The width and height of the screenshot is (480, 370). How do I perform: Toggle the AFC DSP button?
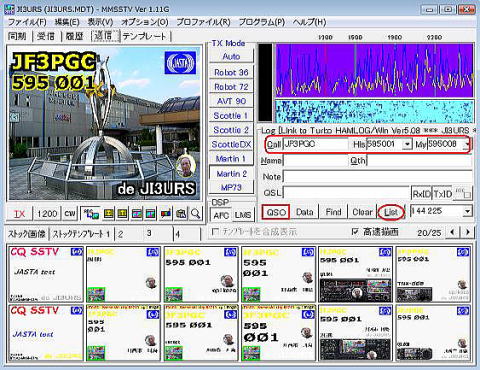(x=221, y=215)
